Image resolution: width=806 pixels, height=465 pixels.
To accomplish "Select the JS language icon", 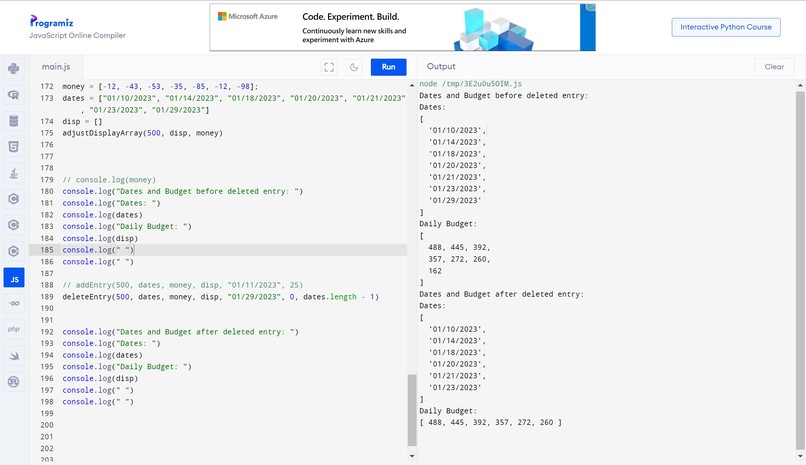I will pyautogui.click(x=14, y=278).
